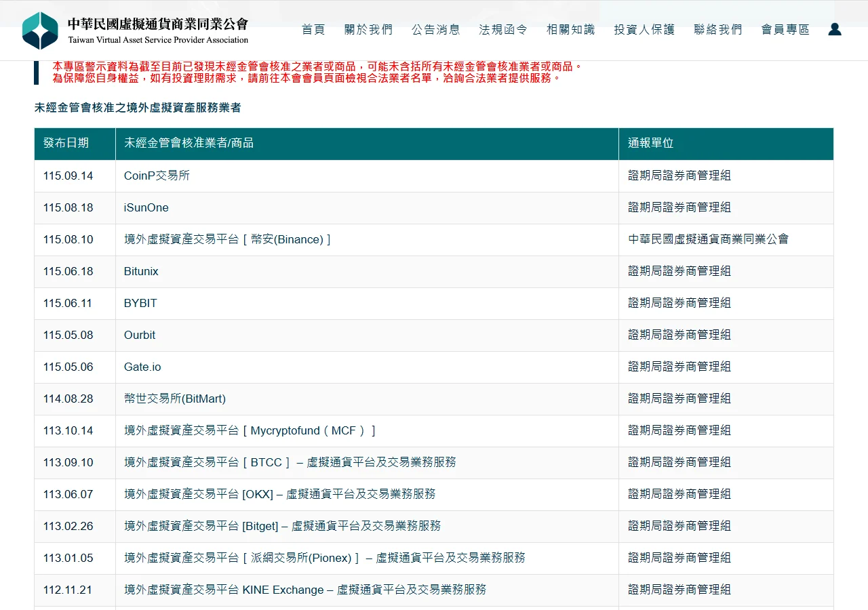868x610 pixels.
Task: Open 公告消息 menu
Action: click(x=436, y=30)
